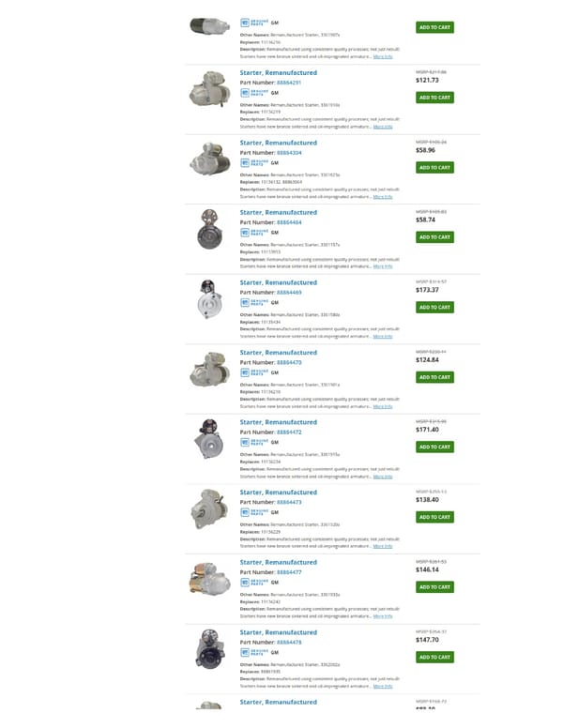Expand More Info for the $124.84 starter
This screenshot has width=563, height=728.
[x=383, y=407]
